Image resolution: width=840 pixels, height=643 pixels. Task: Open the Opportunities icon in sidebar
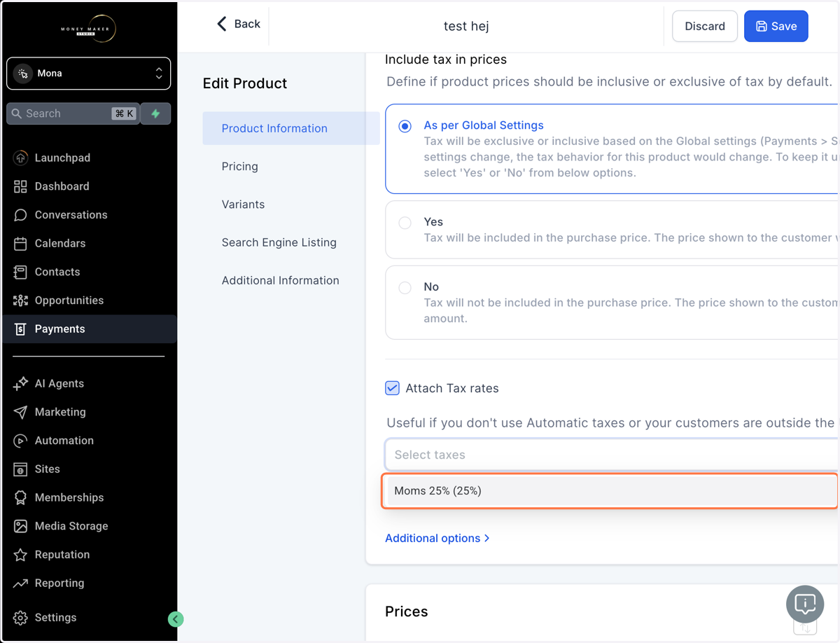coord(20,300)
